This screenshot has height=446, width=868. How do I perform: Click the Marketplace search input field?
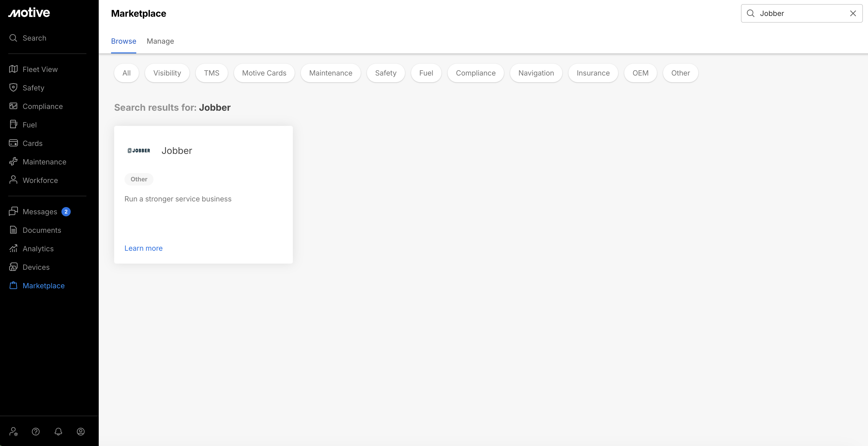(802, 13)
